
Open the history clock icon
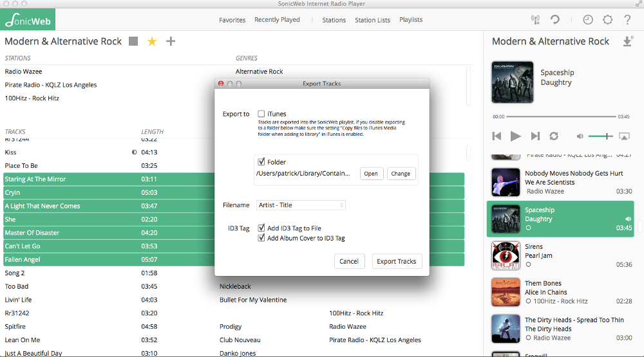[x=588, y=20]
